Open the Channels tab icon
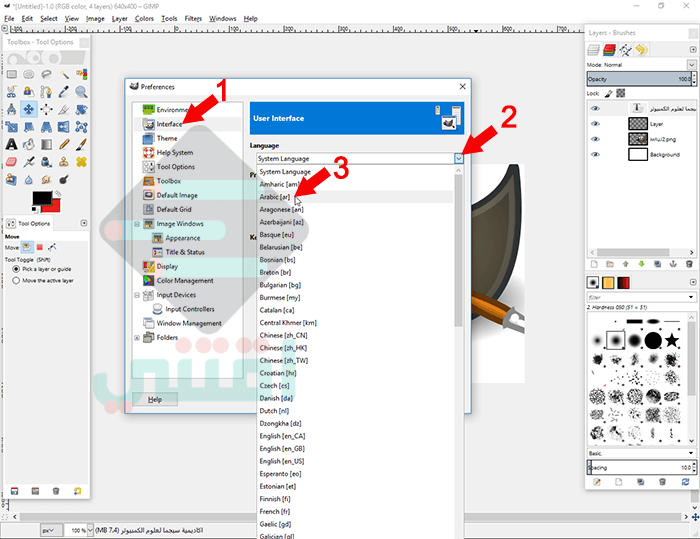The image size is (700, 539). (x=609, y=50)
